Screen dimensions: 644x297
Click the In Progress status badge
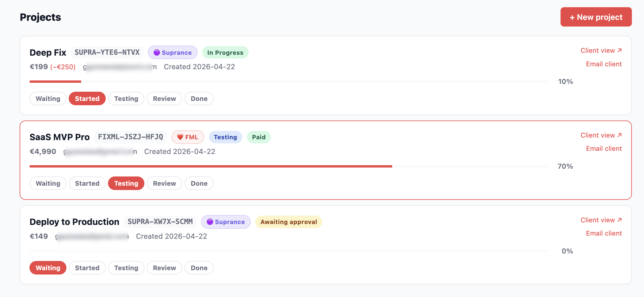point(225,52)
